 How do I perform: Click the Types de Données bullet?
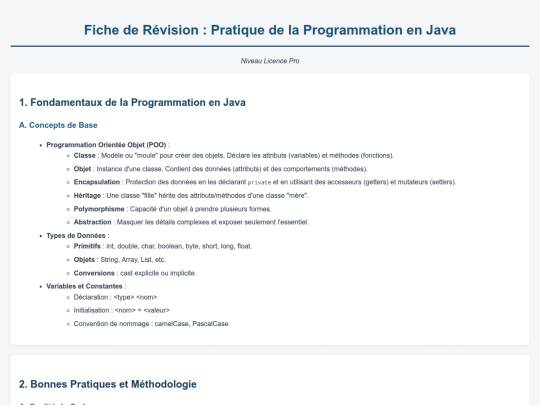pyautogui.click(x=78, y=236)
